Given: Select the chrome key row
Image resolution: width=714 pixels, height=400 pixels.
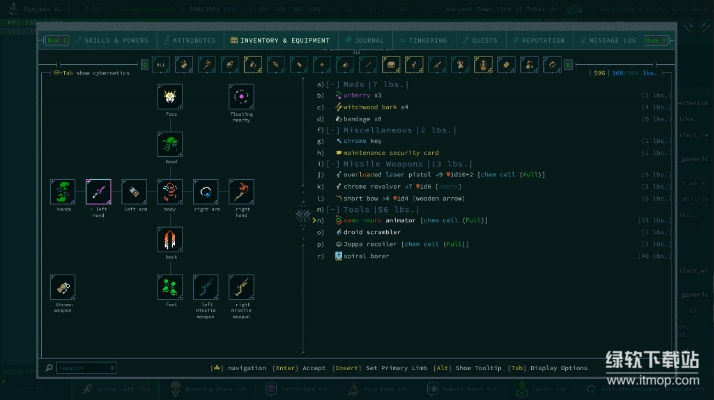Looking at the screenshot, I should coord(494,141).
